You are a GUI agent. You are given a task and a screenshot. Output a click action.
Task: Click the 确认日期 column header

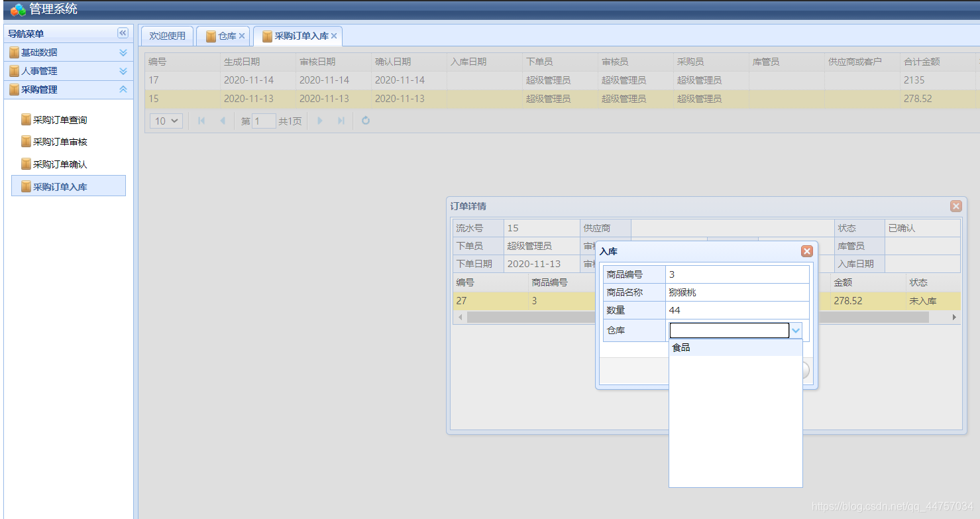click(409, 62)
